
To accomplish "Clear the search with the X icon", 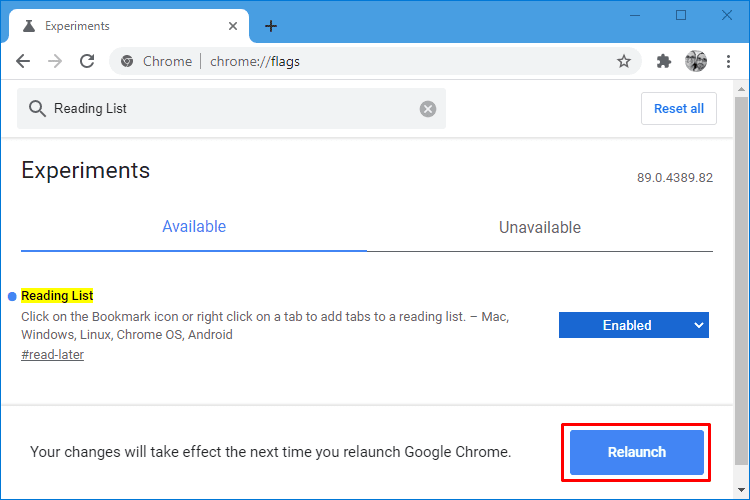I will (428, 109).
